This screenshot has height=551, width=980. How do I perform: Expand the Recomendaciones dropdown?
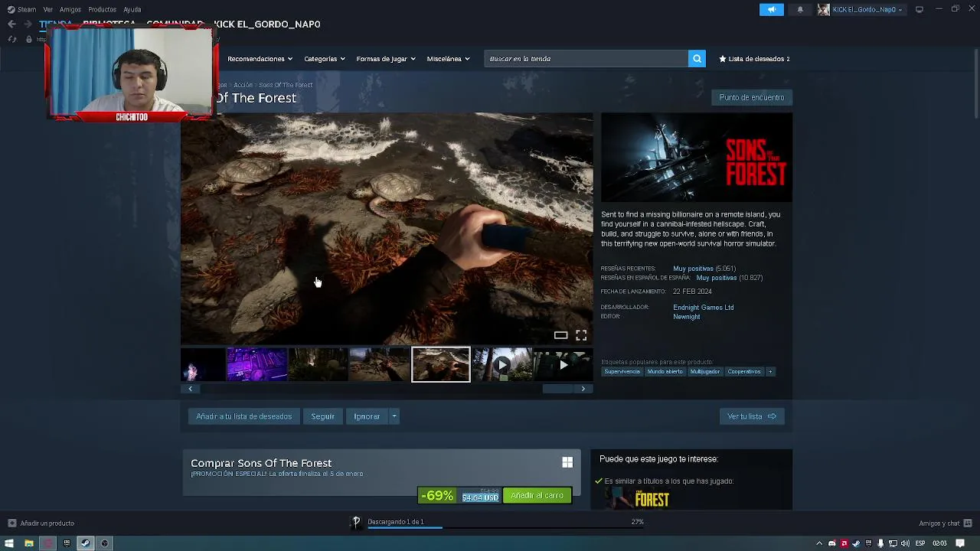pos(260,59)
